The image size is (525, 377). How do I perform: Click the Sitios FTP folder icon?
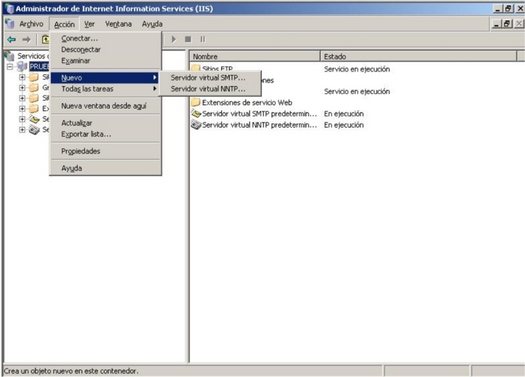[x=196, y=68]
